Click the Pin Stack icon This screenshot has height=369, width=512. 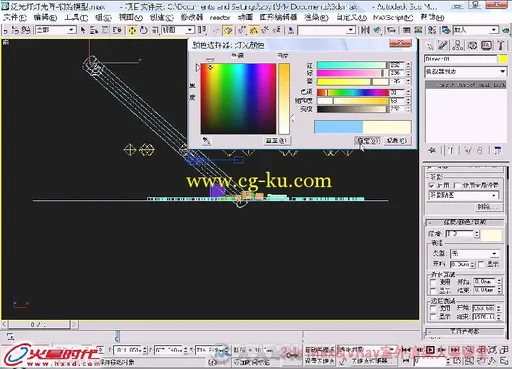coord(432,150)
